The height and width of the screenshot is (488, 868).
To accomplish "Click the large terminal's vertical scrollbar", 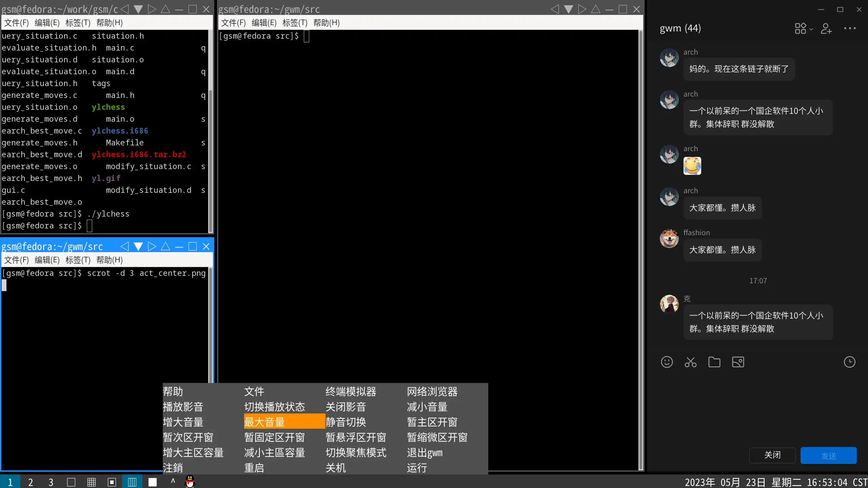I will 640,250.
